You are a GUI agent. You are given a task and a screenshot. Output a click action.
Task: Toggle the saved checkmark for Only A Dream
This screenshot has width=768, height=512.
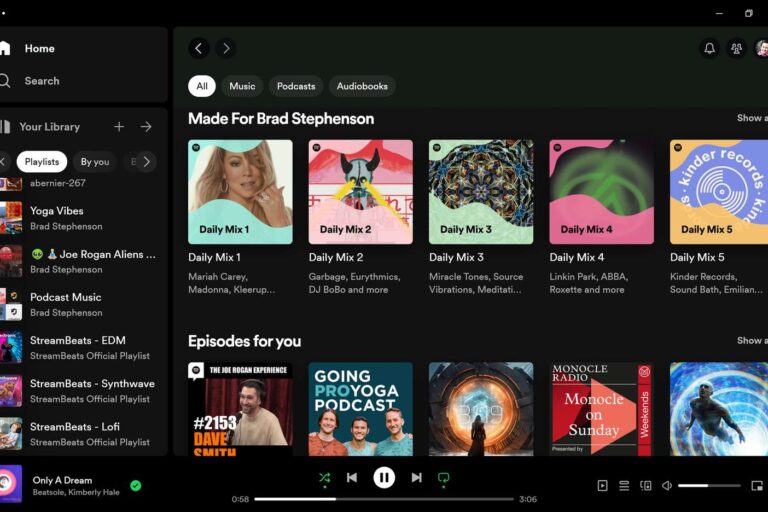point(136,486)
